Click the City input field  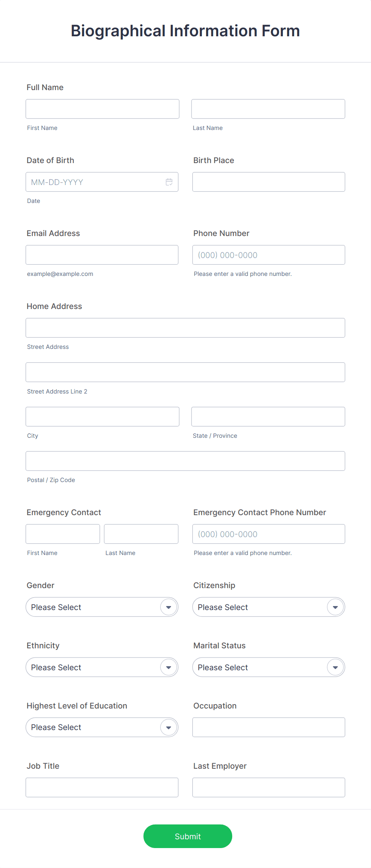(x=102, y=416)
